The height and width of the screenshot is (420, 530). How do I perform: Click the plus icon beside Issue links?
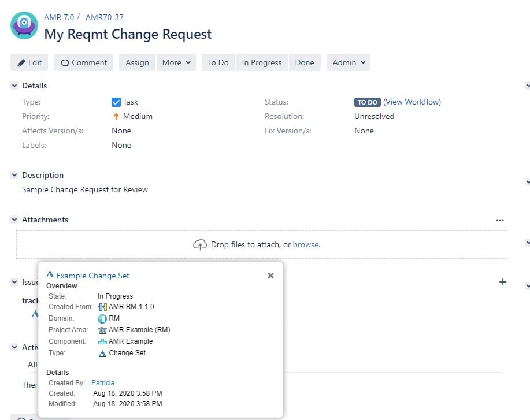[502, 282]
